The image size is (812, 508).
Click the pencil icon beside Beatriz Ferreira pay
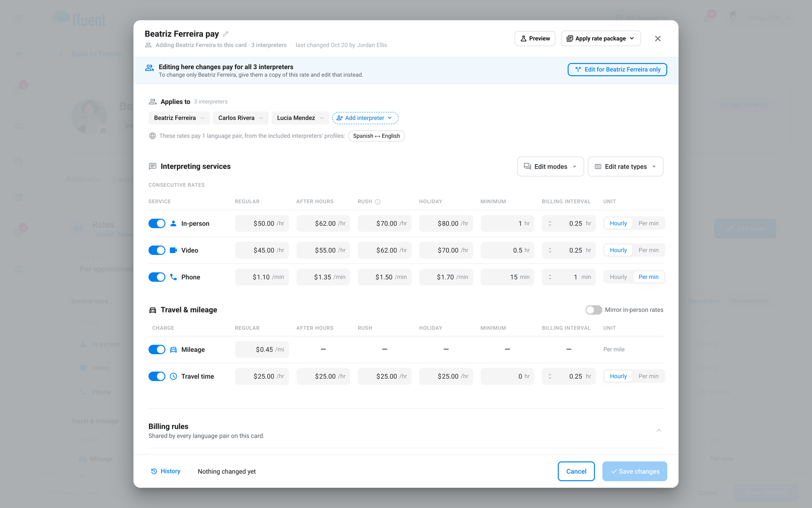pos(226,34)
